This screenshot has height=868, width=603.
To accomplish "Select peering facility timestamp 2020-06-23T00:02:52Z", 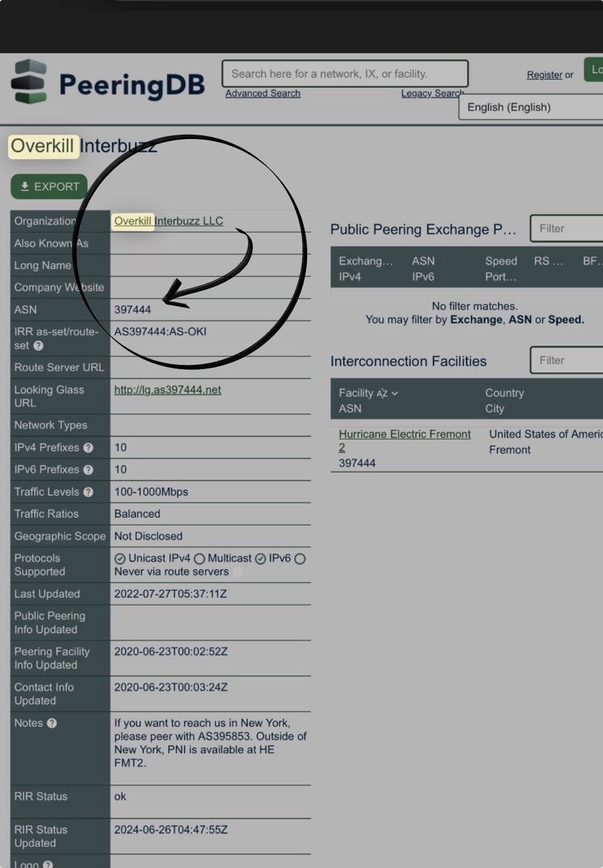I will [171, 652].
